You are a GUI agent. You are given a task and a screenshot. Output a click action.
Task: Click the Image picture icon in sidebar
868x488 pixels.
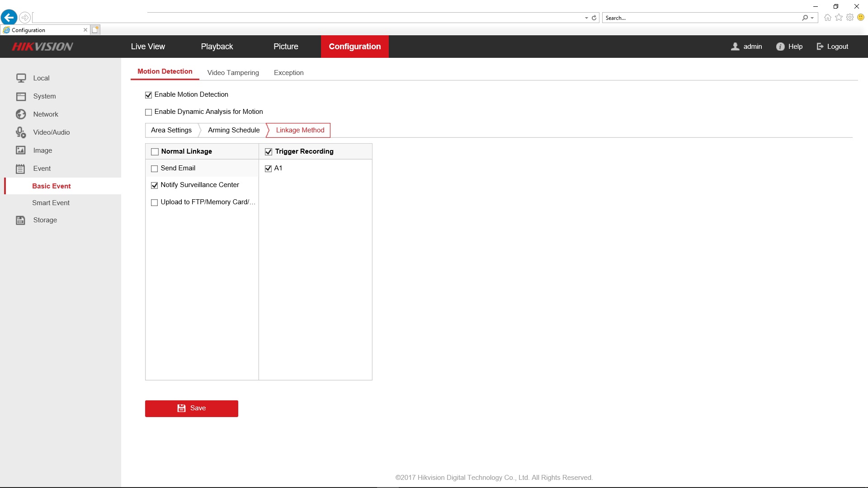[x=21, y=150]
